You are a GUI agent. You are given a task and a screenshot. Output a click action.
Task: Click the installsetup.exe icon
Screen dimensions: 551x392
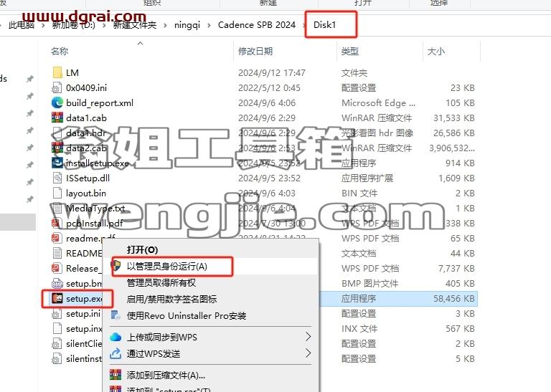pyautogui.click(x=57, y=163)
